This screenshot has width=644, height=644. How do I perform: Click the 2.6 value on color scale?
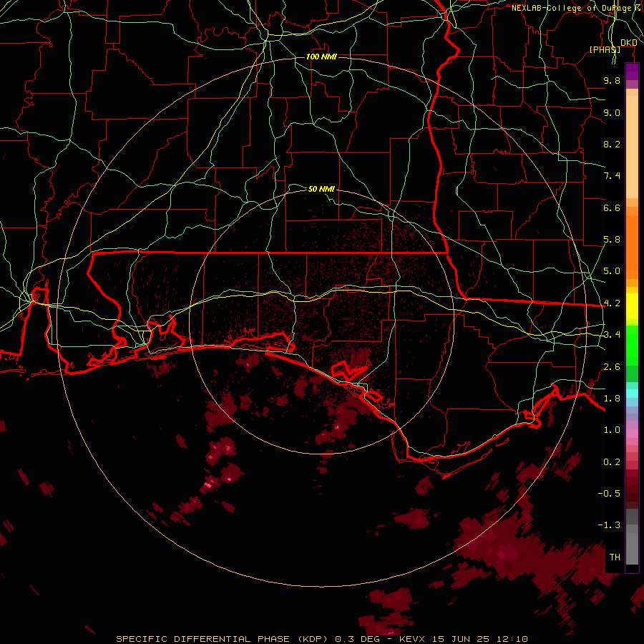click(612, 367)
